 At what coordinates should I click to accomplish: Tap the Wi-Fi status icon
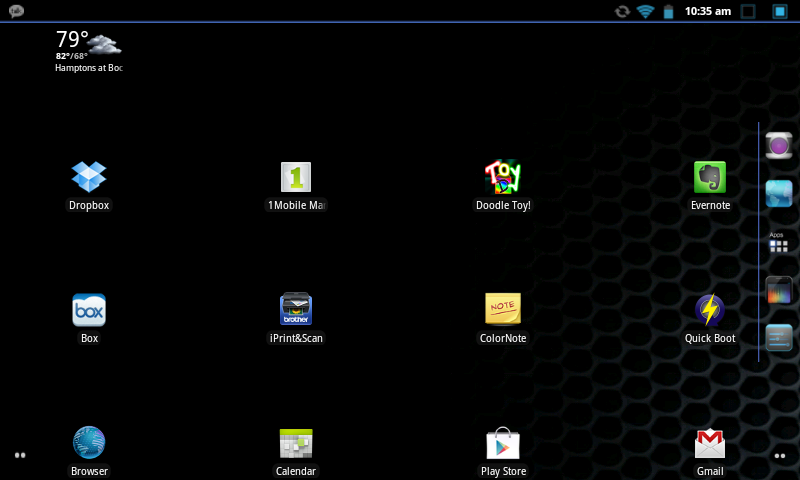tap(645, 11)
